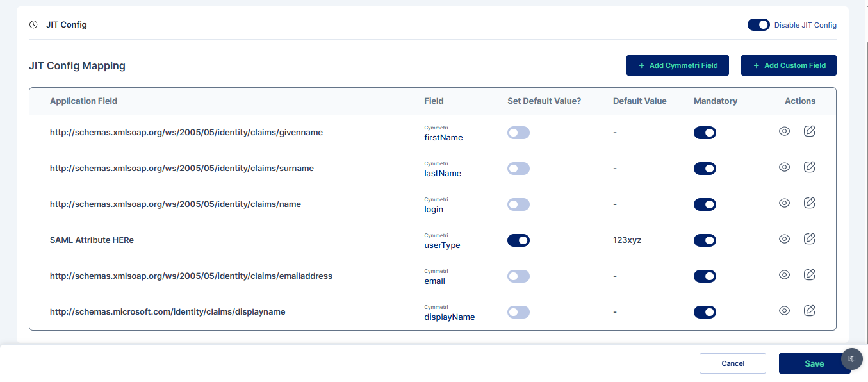Edit the SAML Attribute HERe mapping
Screen dimensions: 868x382
[x=810, y=239]
